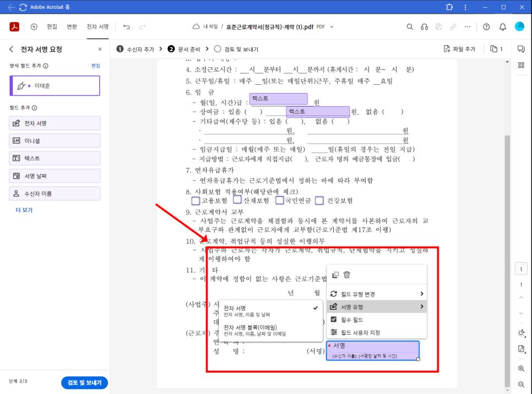This screenshot has height=394, width=532.
Task: Click the 파일 추가 button
Action: [460, 49]
